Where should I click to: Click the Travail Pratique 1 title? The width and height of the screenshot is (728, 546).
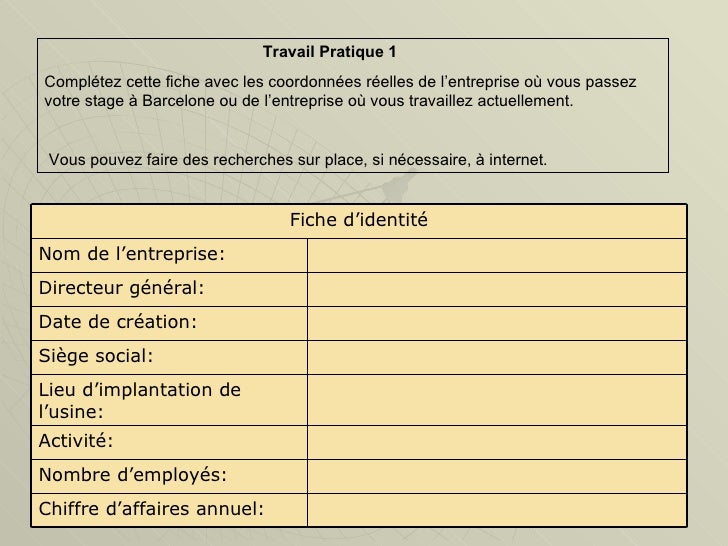pyautogui.click(x=330, y=52)
